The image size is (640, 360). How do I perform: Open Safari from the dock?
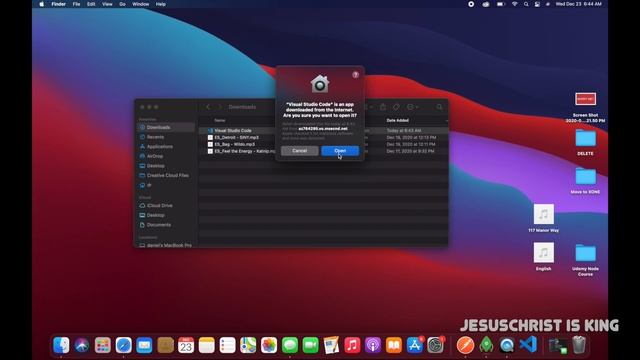point(123,345)
